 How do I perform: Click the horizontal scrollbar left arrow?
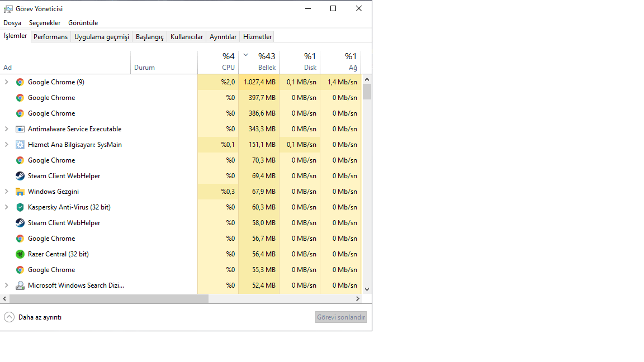[x=4, y=299]
